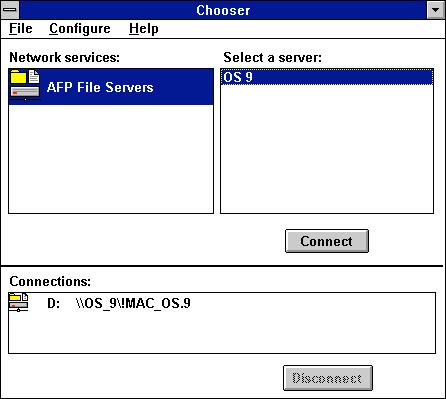
Task: Open the Help menu
Action: click(144, 29)
